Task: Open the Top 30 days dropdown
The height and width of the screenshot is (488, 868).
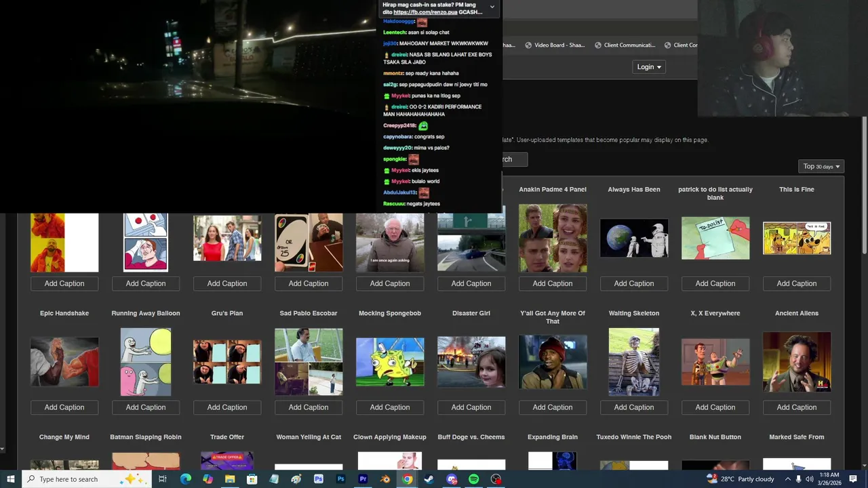Action: (x=821, y=167)
